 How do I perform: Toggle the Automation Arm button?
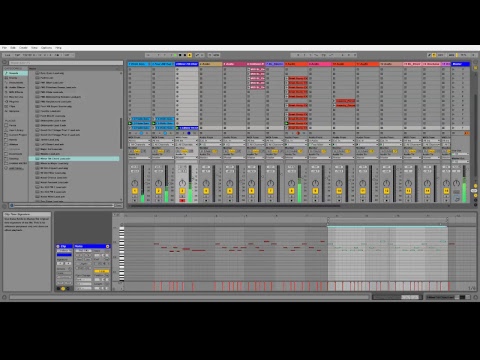(x=197, y=55)
